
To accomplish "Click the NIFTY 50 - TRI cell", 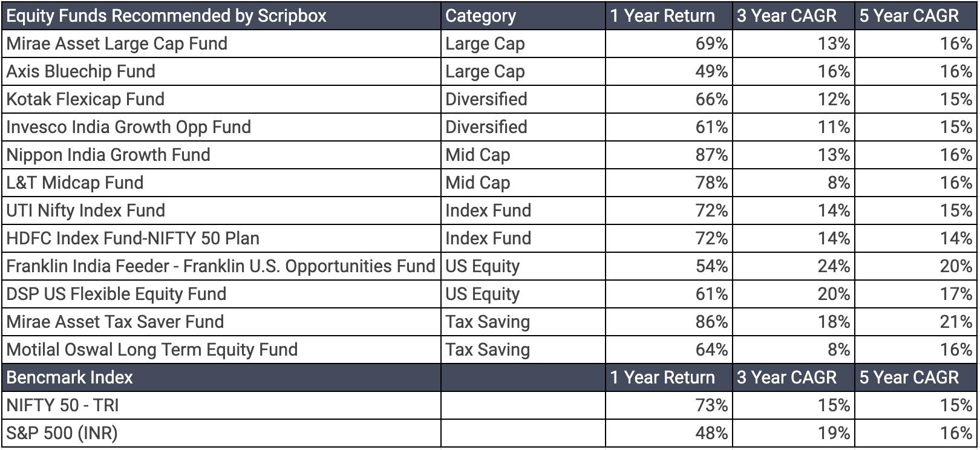I will pos(63,405).
